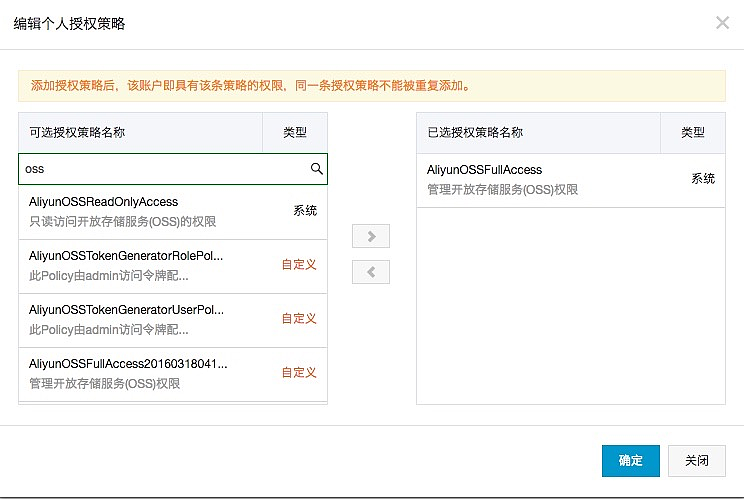Click the search magnifier icon

tap(317, 169)
